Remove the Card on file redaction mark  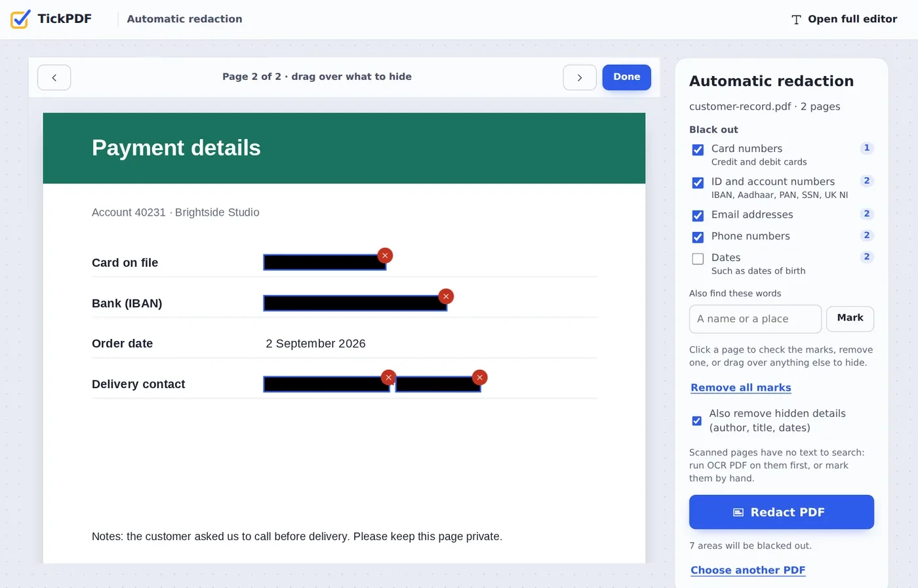point(386,256)
